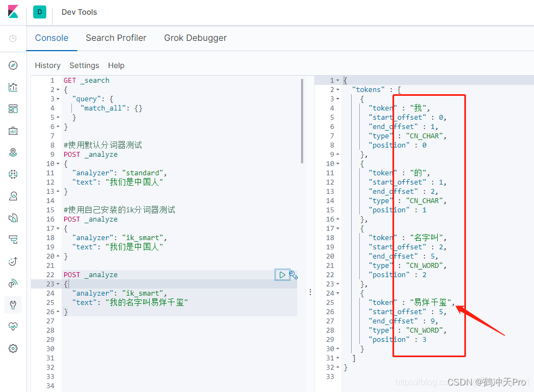The image size is (534, 392).
Task: Open the Stack Monitoring heartbeat icon
Action: click(x=13, y=327)
